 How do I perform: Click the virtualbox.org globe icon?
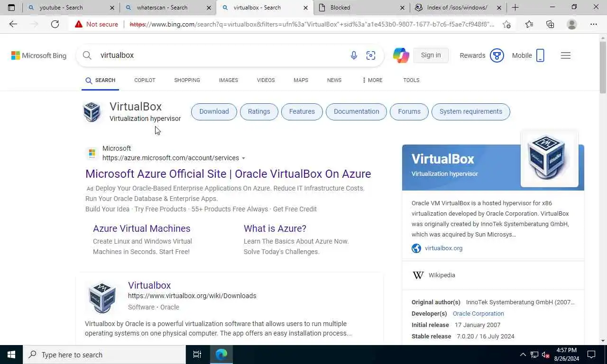(x=416, y=248)
